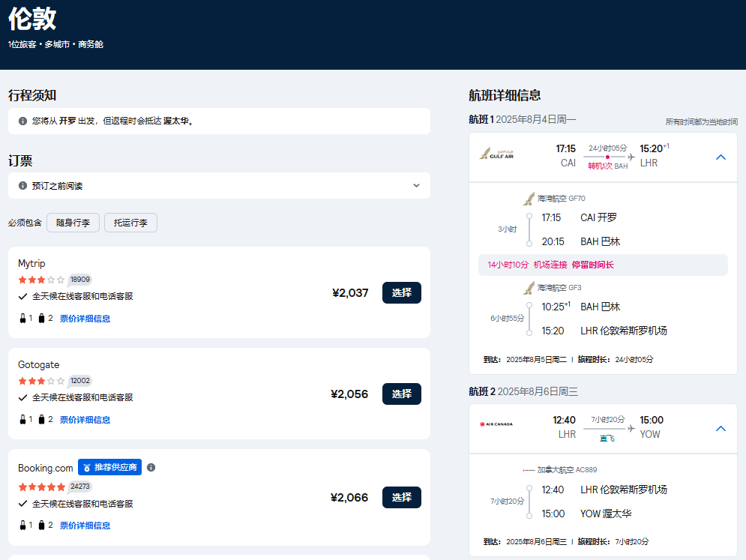Collapse flight 1 details with chevron

(721, 157)
